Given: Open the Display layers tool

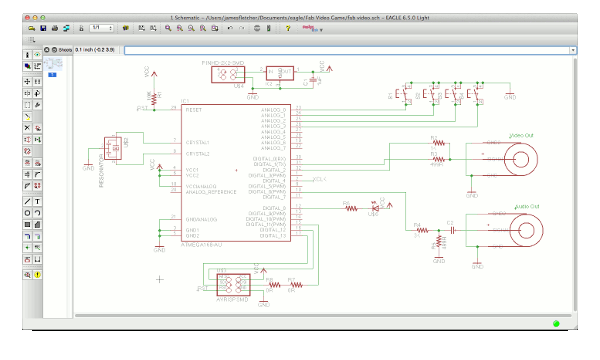Looking at the screenshot, I should coord(27,66).
